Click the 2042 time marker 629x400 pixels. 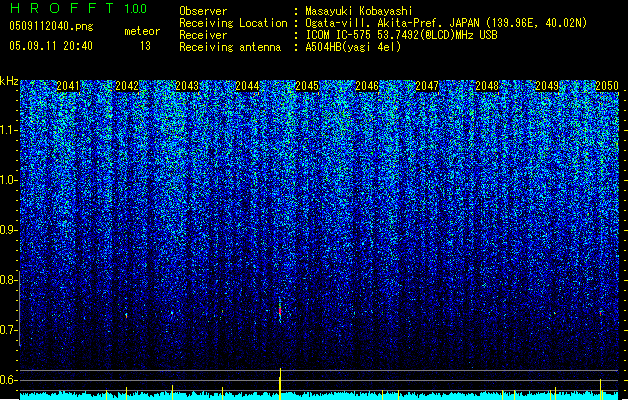point(127,86)
